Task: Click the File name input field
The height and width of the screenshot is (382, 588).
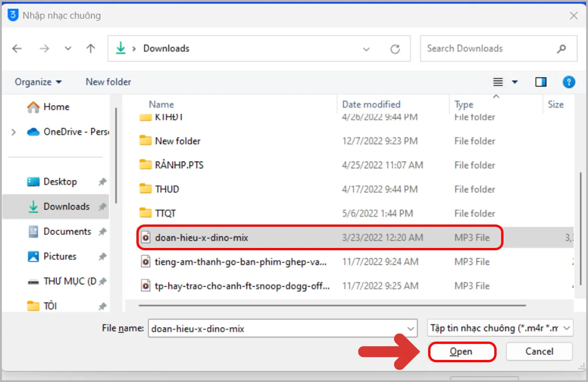Action: pos(276,329)
